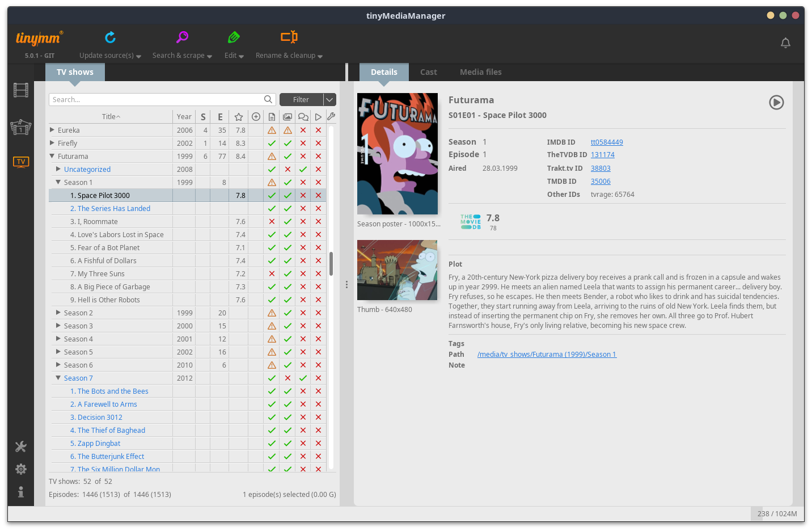Expand Season 2 of Futurama
Screen dimensions: 812x531
[x=58, y=313]
